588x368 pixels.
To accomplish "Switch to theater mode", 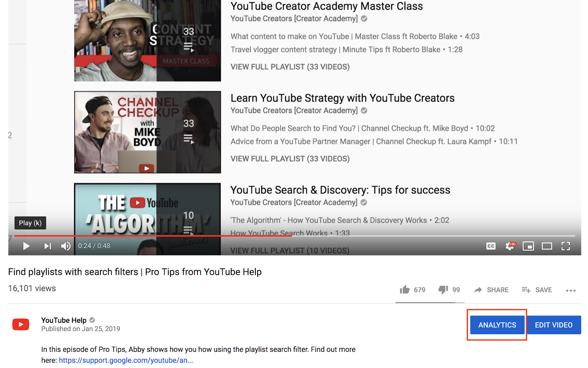I will [x=547, y=246].
